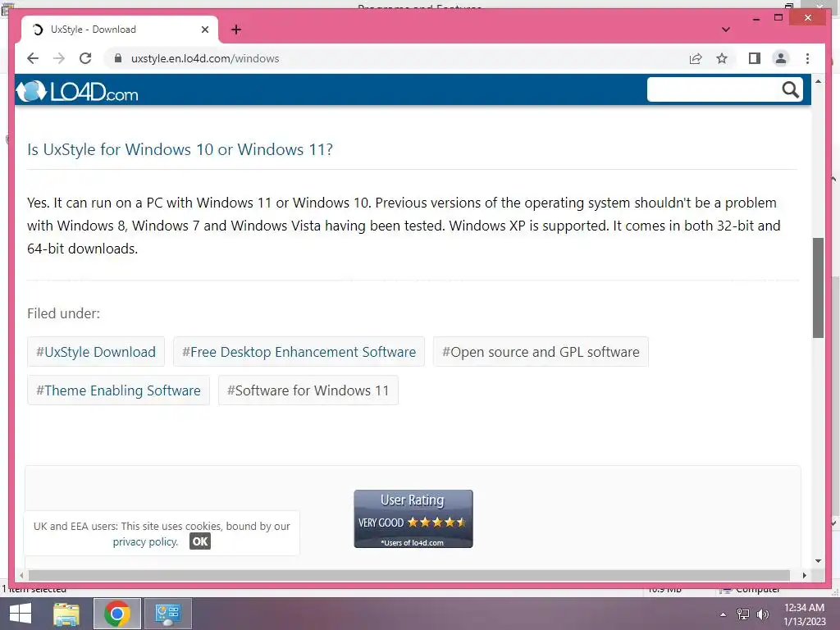Open Chrome three-dot menu
840x630 pixels.
click(x=807, y=58)
